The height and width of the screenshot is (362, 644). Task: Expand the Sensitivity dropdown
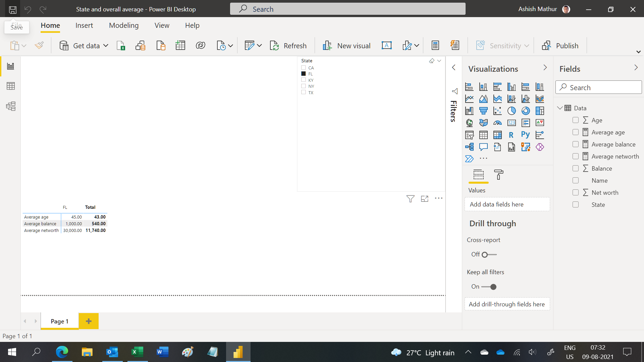[527, 46]
